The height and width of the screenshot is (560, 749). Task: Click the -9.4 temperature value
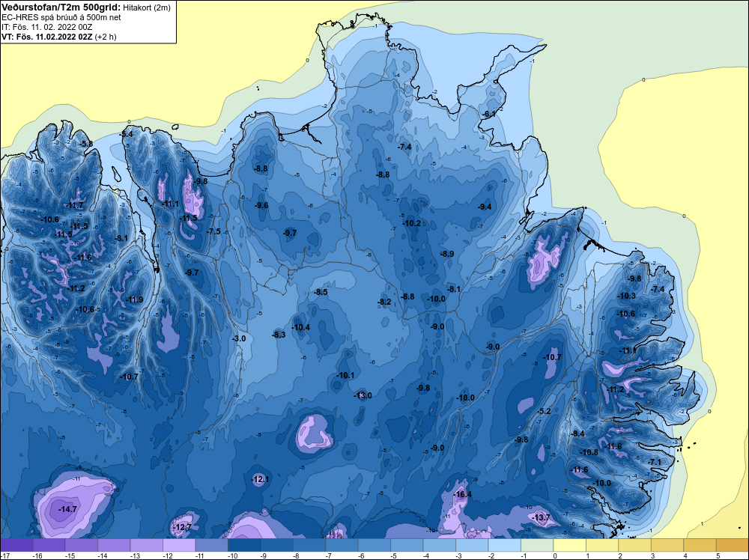[x=485, y=207]
